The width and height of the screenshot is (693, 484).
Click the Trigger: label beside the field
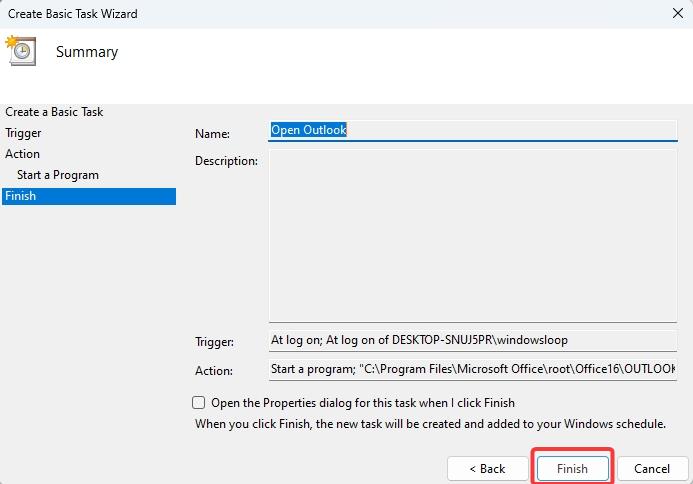coord(215,342)
